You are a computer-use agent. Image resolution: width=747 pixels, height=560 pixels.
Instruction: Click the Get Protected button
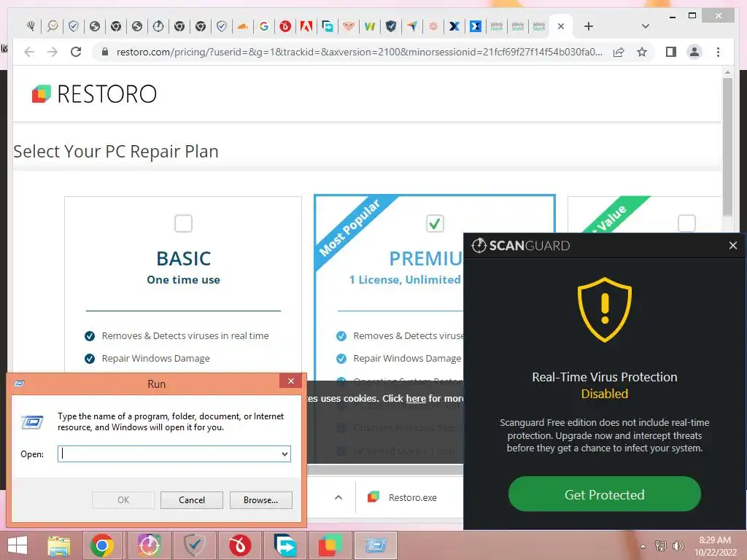click(605, 494)
